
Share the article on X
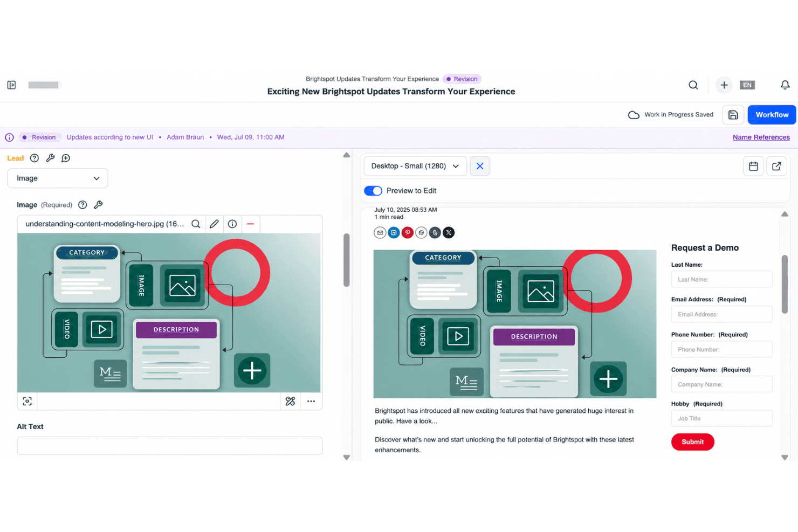click(449, 233)
